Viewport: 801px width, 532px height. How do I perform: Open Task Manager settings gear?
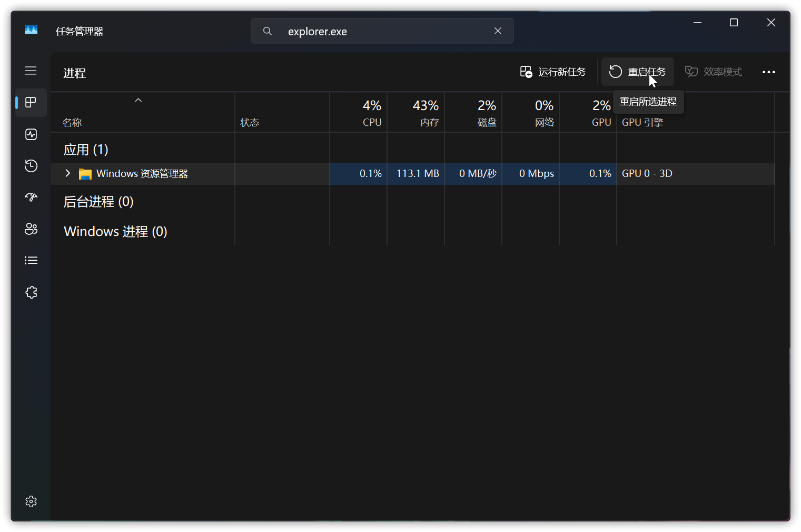pyautogui.click(x=31, y=501)
